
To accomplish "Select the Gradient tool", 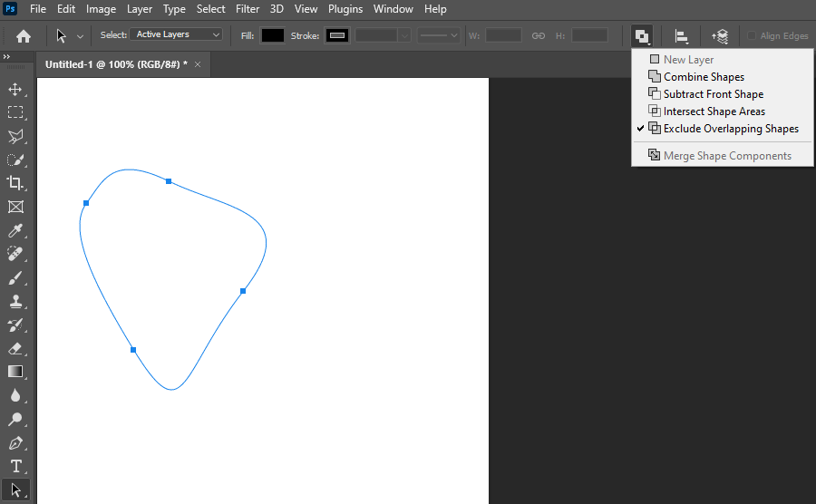I will pos(15,372).
